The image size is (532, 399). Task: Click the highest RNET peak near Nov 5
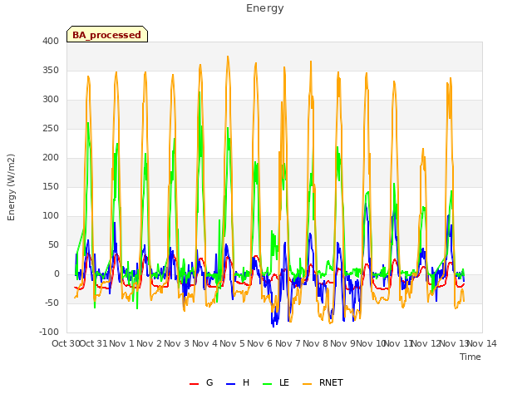pyautogui.click(x=228, y=57)
